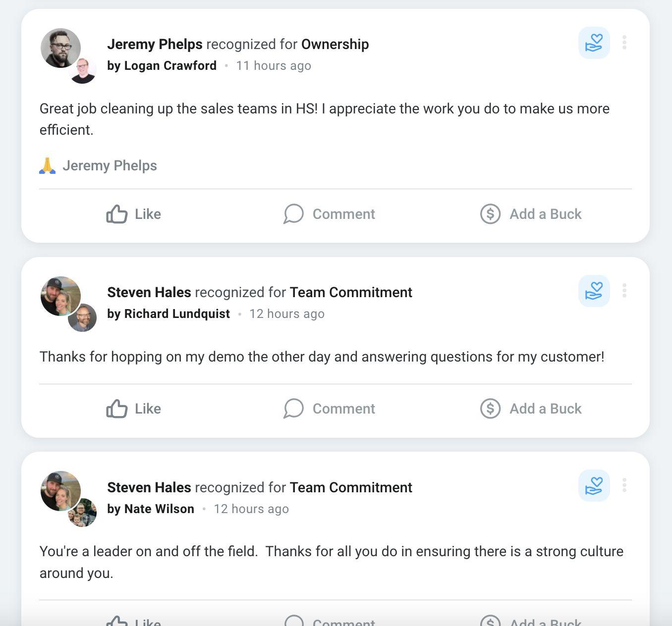Open Jeremy Phelps profile photo
The height and width of the screenshot is (626, 672).
pos(60,48)
